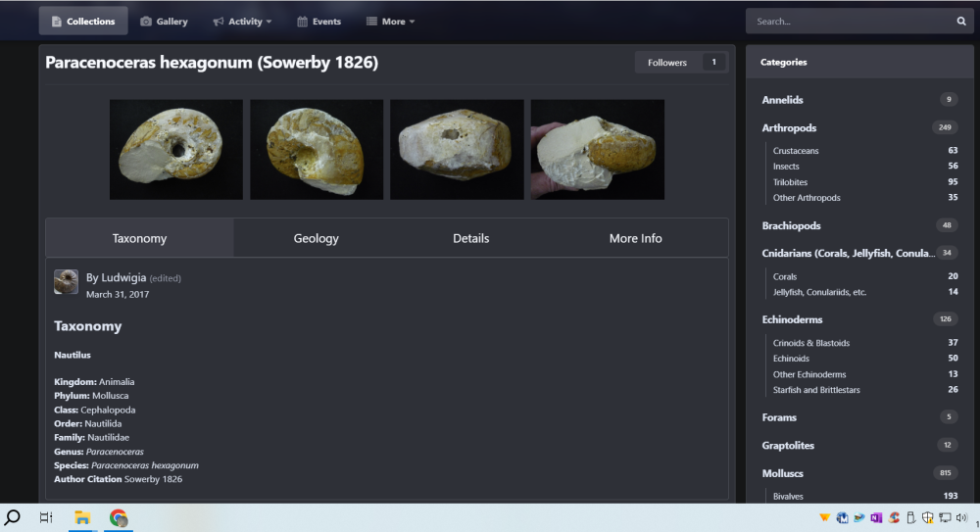Expand the Activity dropdown menu
980x532 pixels.
(x=242, y=21)
